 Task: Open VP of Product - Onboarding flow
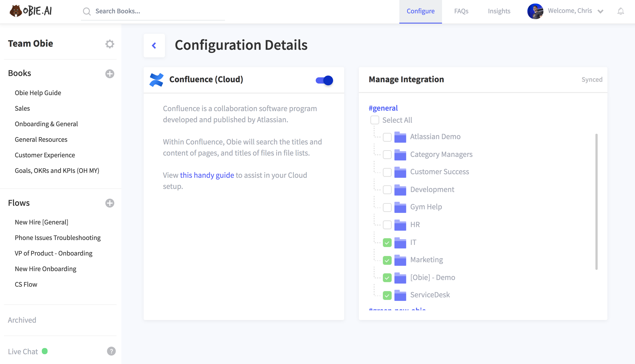point(54,253)
